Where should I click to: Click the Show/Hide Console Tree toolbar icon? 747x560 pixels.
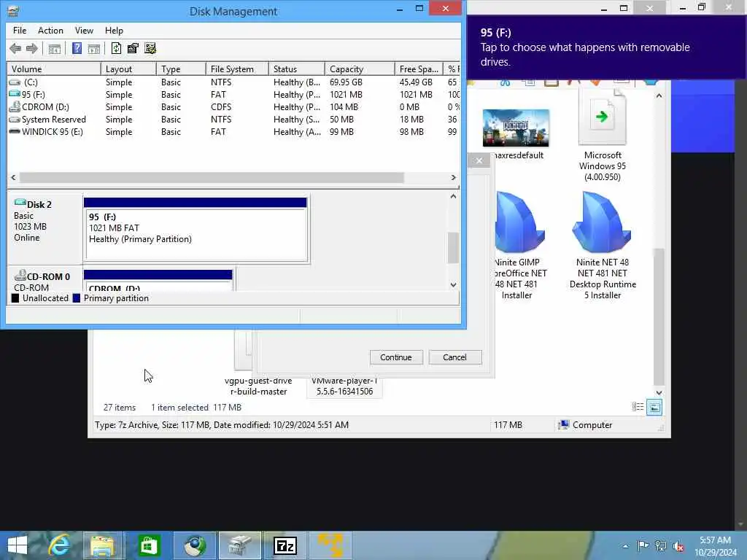pyautogui.click(x=54, y=48)
